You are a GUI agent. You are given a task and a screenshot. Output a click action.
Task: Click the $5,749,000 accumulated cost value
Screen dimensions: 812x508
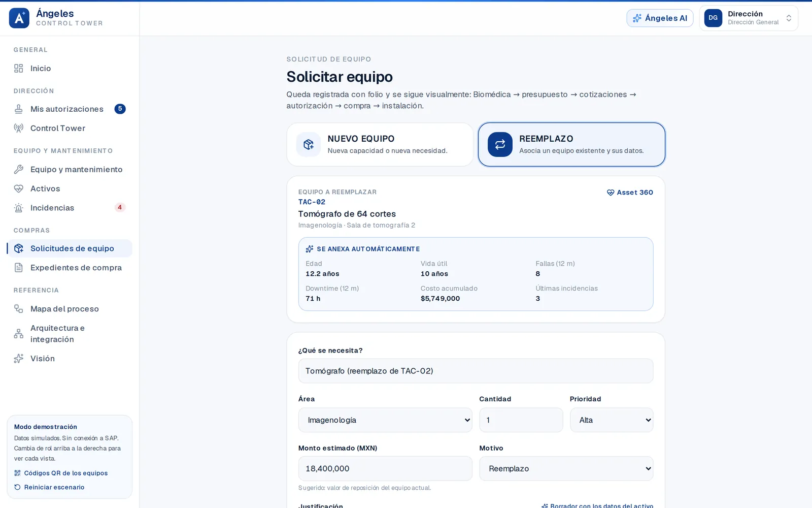[440, 299]
